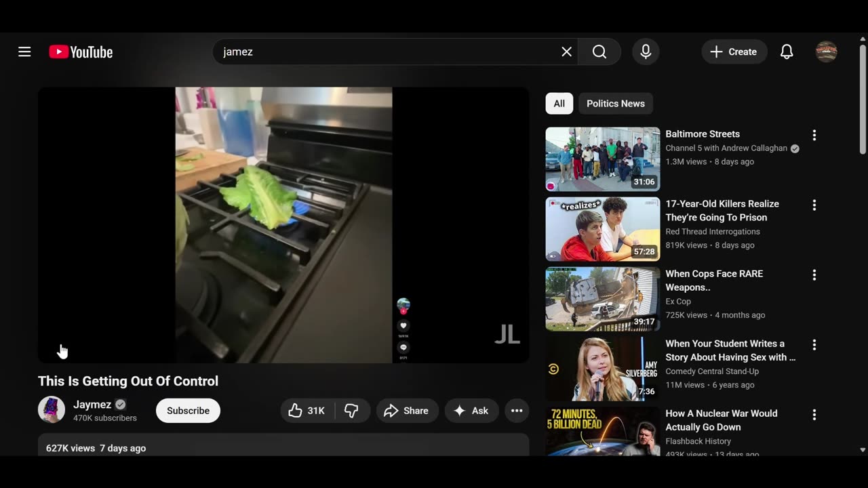This screenshot has width=868, height=488.
Task: Open 72 Minutes nuclear war thumbnail
Action: (x=603, y=431)
